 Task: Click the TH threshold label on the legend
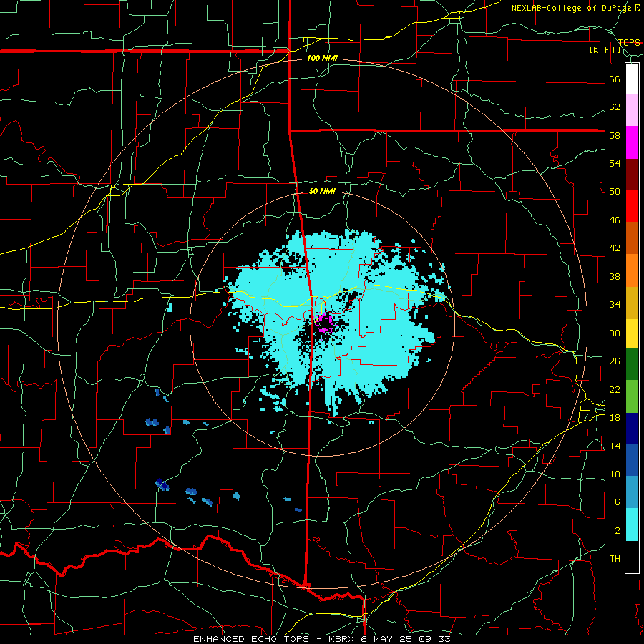tap(615, 559)
